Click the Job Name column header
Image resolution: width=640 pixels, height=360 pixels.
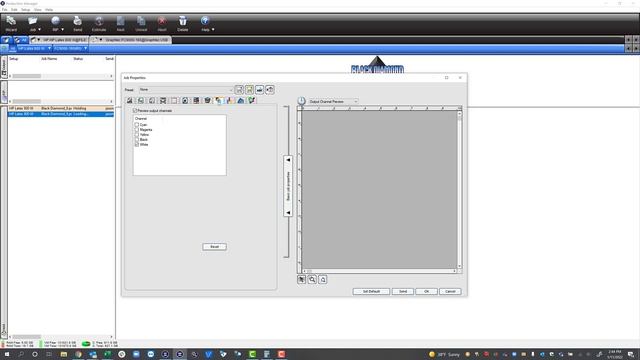[49, 59]
